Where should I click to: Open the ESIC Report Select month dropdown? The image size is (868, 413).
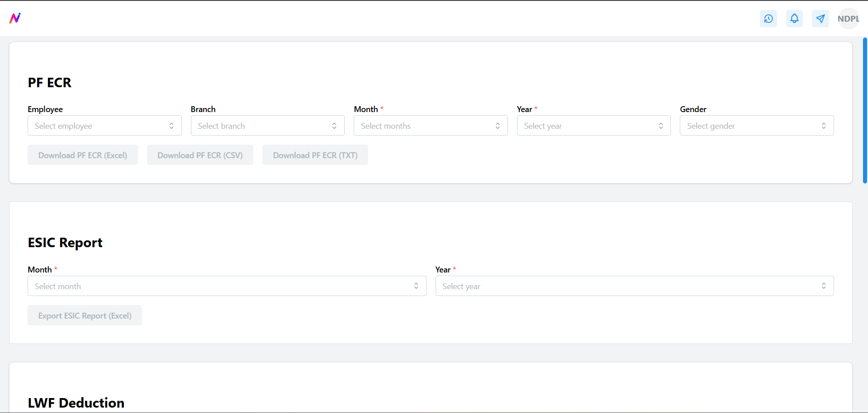tap(227, 286)
